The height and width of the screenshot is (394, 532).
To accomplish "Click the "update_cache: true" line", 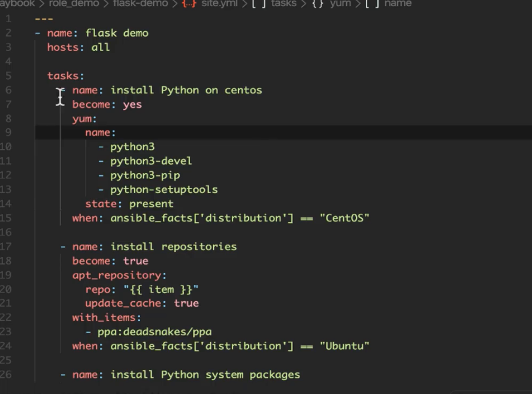I will [x=141, y=304].
